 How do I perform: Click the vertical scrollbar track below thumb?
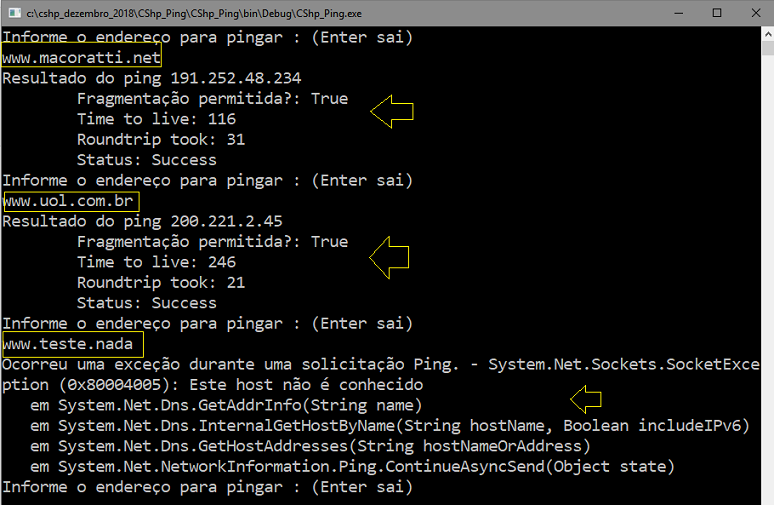click(768, 276)
